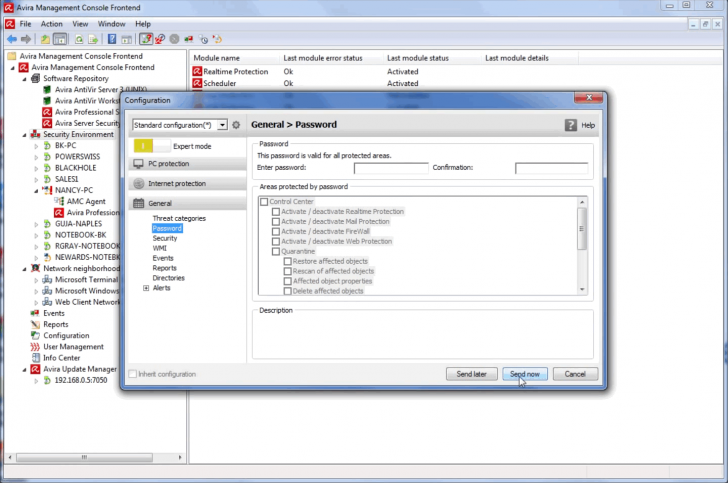728x483 pixels.
Task: Toggle the show/hide console tree icon
Action: (60, 39)
